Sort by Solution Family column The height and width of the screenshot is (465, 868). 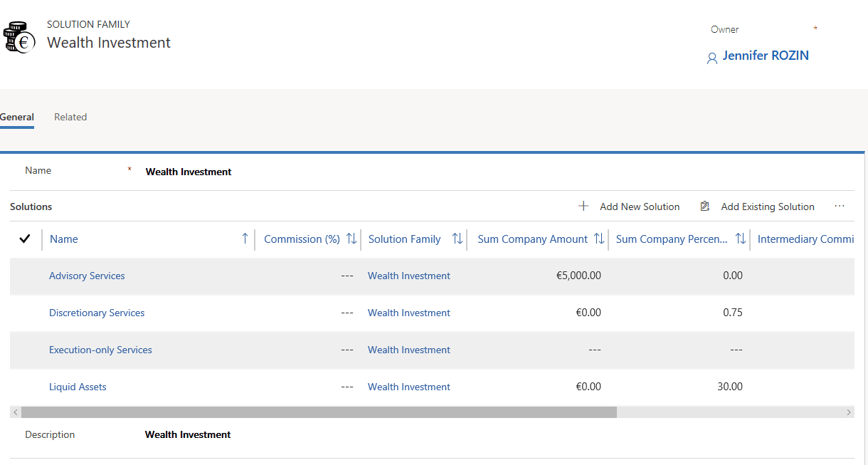405,239
